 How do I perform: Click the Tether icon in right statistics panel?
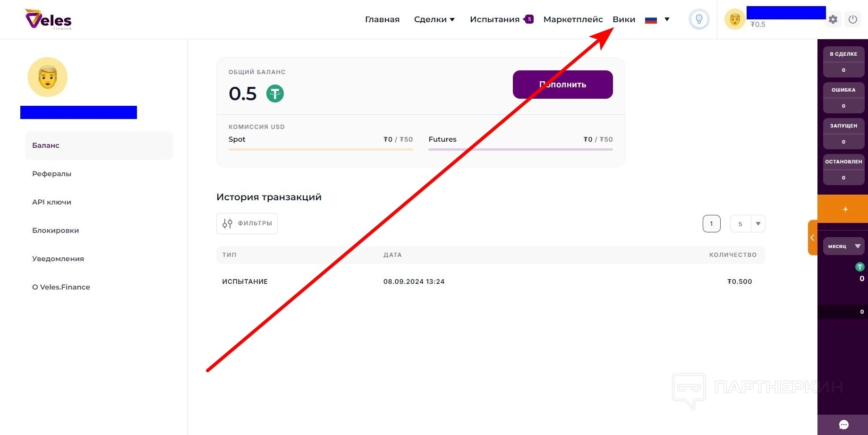tap(859, 267)
